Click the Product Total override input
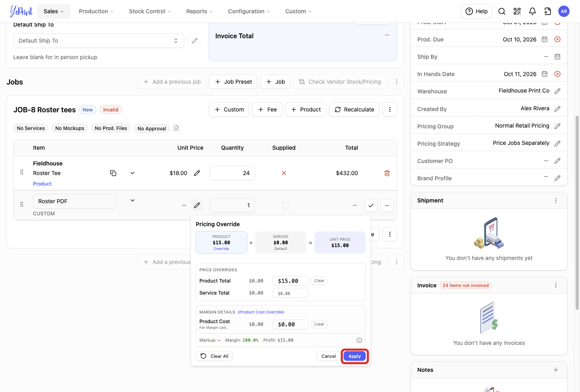 click(x=291, y=281)
